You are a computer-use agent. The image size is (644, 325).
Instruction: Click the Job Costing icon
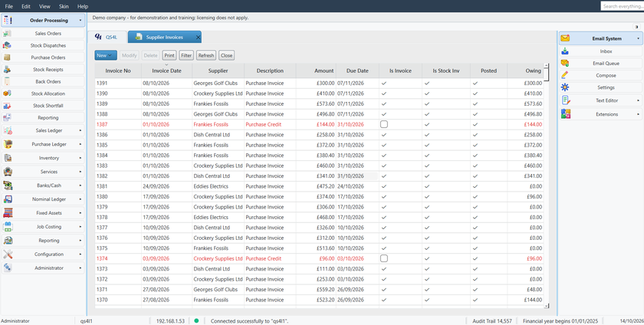tap(8, 226)
